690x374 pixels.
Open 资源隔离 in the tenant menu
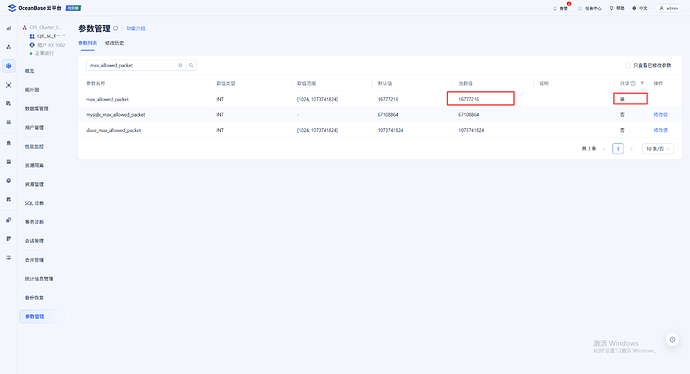point(34,165)
